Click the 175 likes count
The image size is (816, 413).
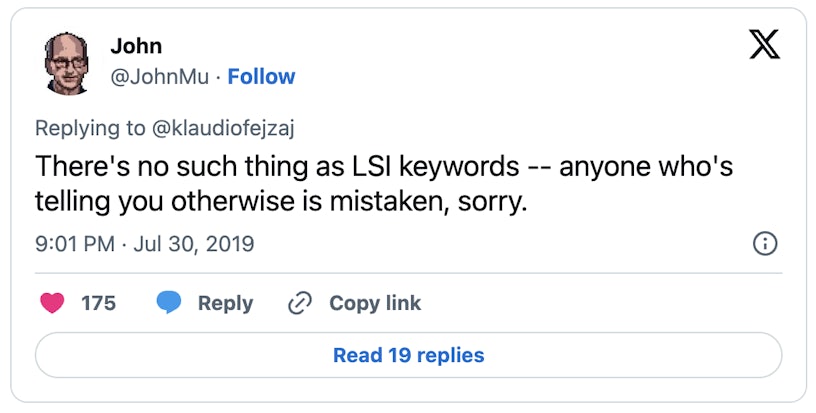[x=98, y=303]
